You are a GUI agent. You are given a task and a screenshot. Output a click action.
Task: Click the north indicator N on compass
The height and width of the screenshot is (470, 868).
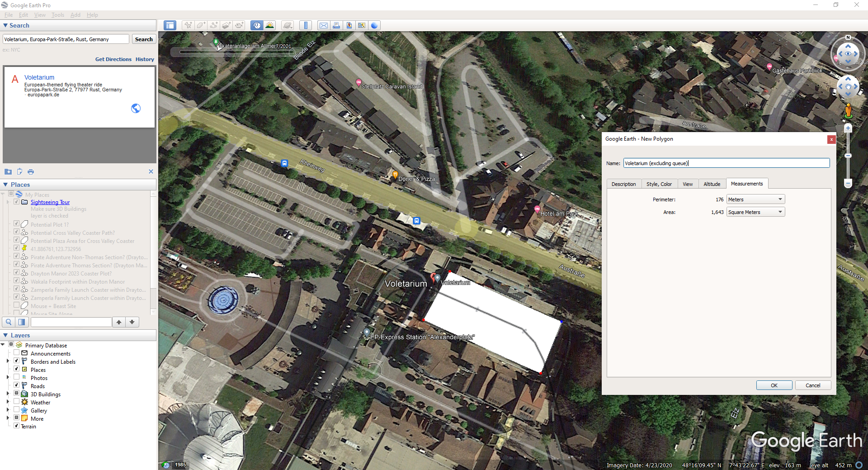848,38
